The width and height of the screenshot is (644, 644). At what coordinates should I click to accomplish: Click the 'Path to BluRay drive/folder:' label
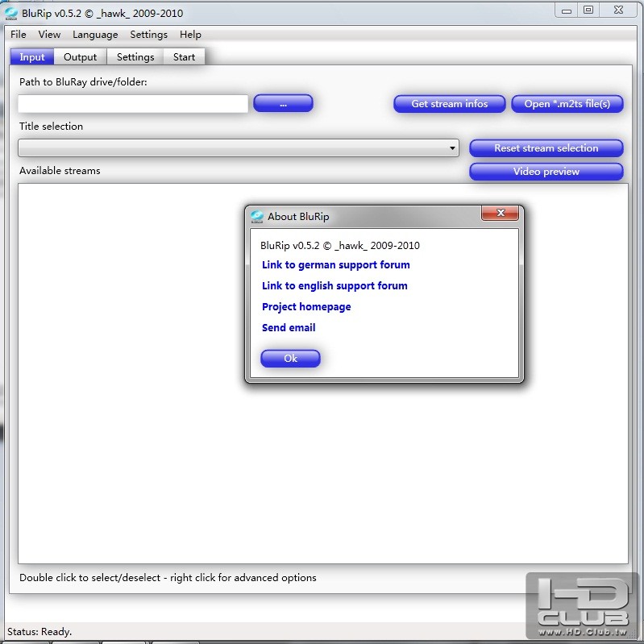click(x=83, y=81)
